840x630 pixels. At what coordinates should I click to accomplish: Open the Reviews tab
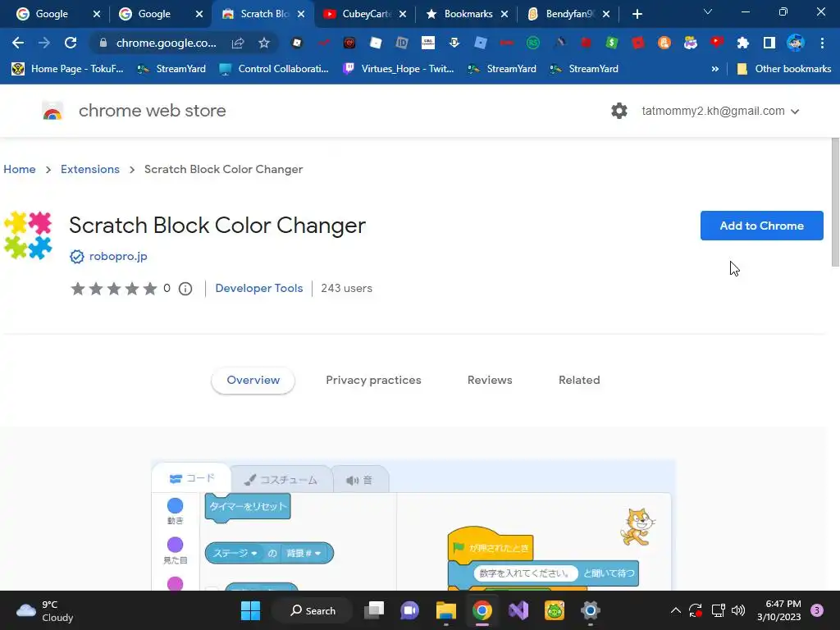[490, 381]
